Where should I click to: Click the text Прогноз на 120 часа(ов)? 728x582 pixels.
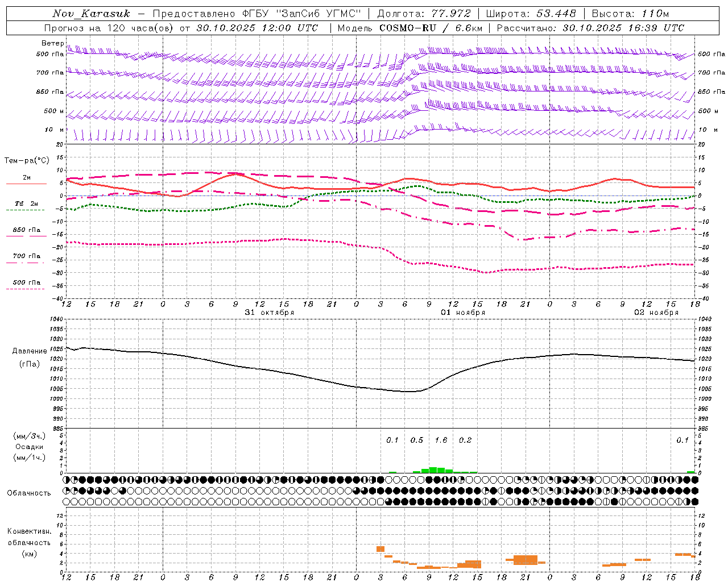[x=109, y=28]
